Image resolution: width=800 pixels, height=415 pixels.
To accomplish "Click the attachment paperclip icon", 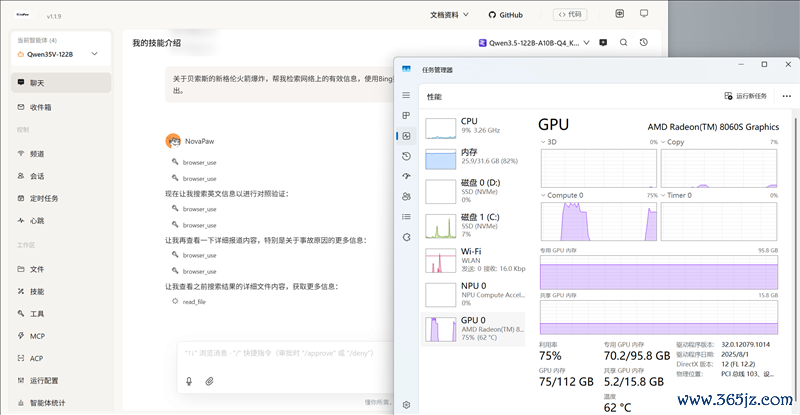I will 209,381.
